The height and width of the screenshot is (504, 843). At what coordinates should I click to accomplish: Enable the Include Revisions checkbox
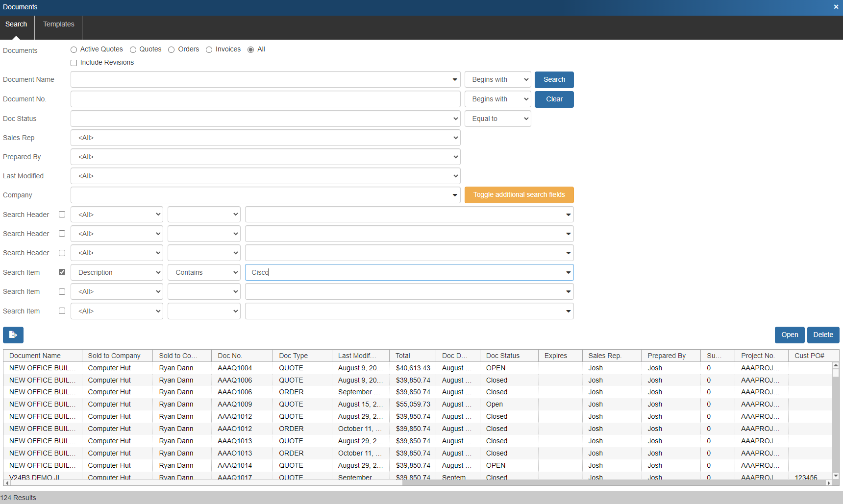tap(74, 63)
